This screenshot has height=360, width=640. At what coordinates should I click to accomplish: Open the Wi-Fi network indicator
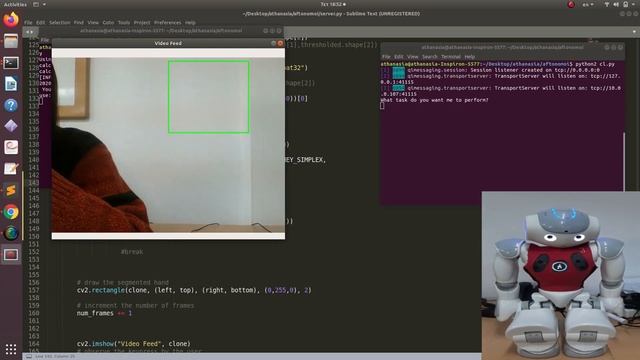coord(607,4)
